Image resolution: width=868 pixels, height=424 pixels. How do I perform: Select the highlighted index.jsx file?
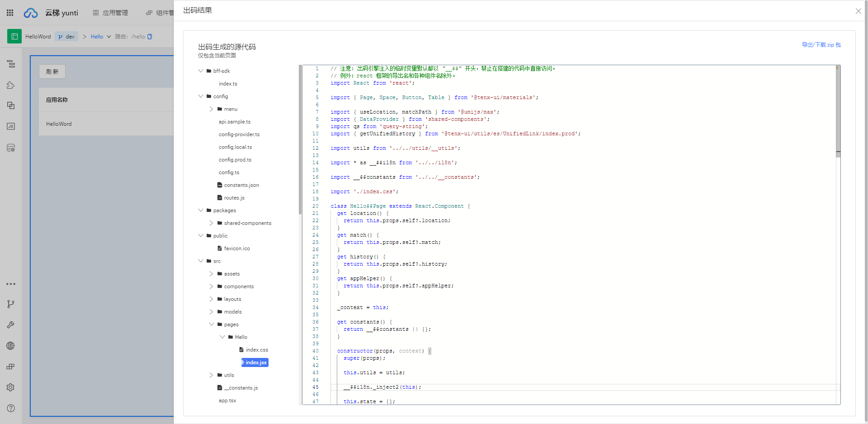tap(255, 362)
